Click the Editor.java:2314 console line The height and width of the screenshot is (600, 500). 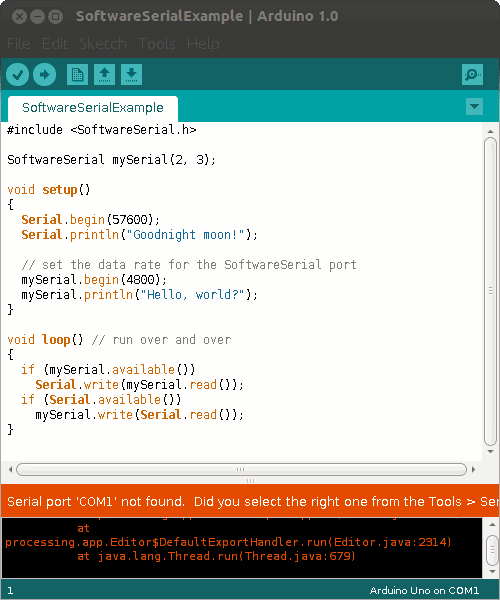[228, 542]
